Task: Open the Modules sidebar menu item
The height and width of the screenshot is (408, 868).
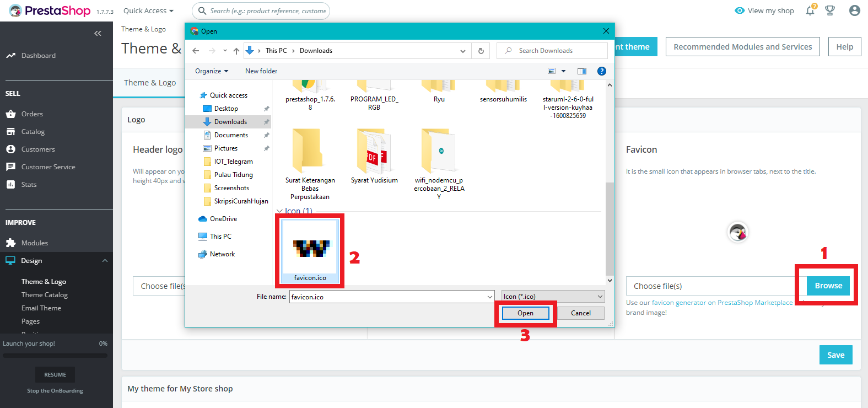Action: tap(35, 243)
